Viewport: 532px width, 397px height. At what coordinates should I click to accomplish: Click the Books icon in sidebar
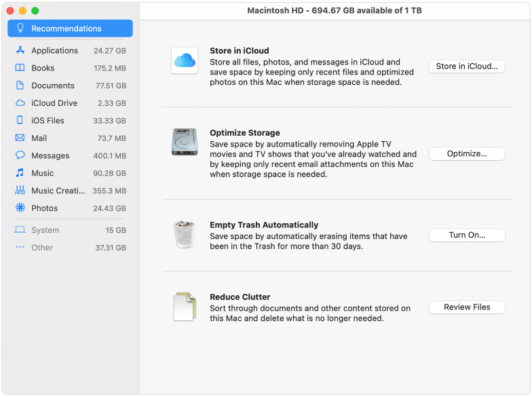pos(20,68)
